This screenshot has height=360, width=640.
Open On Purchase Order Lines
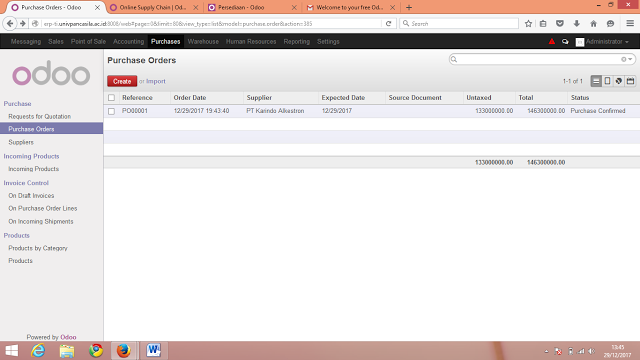(42, 208)
